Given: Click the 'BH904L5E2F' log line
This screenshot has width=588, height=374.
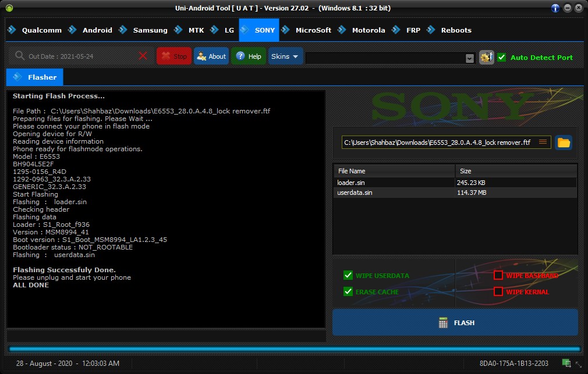Looking at the screenshot, I should pos(33,164).
